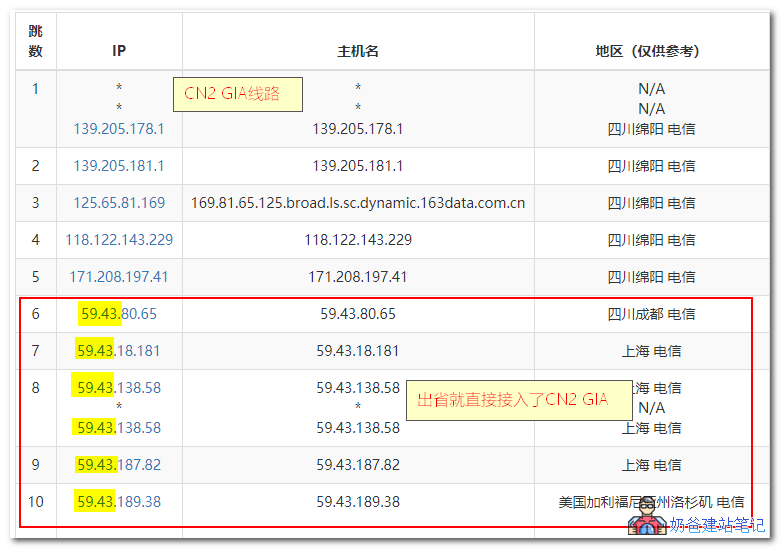This screenshot has height=549, width=781.
Task: Click the 171.208.197.41 IP link
Action: (119, 277)
